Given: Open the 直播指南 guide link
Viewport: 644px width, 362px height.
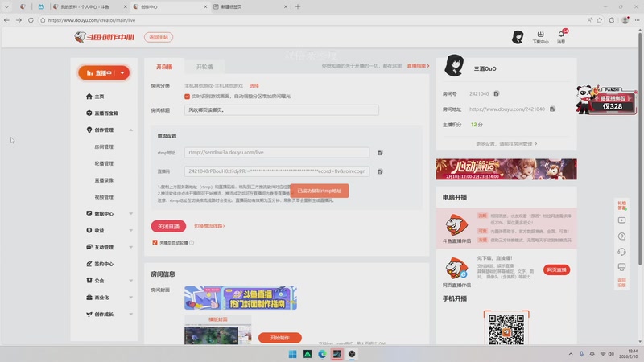Looking at the screenshot, I should point(418,66).
